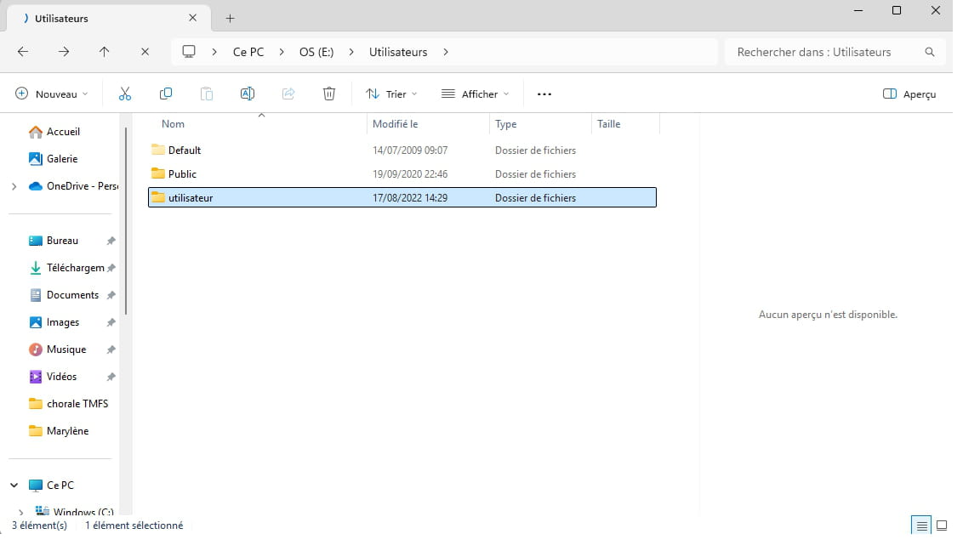Click the Rechercher dans Utilisateurs search box
This screenshot has width=980, height=551.
[825, 52]
